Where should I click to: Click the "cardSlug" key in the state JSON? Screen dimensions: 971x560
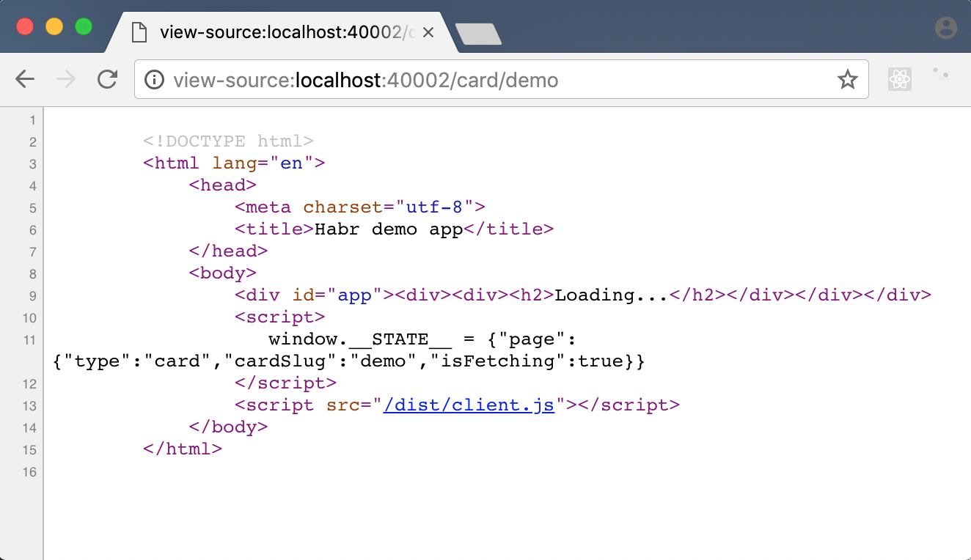pos(287,361)
